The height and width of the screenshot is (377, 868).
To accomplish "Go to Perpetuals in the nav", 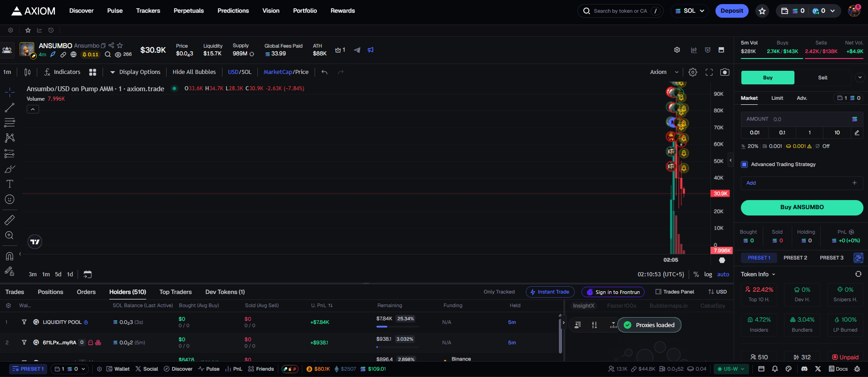I will click(188, 11).
